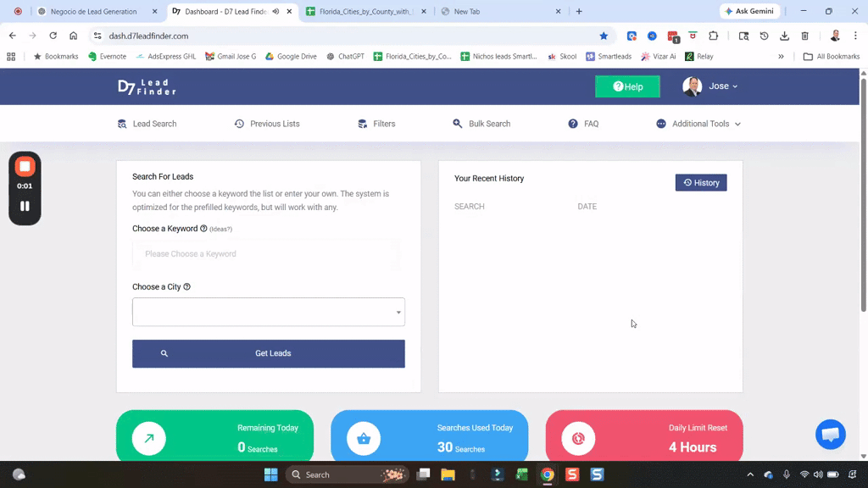
Task: Click the D7 Lead Finder logo
Action: 147,87
